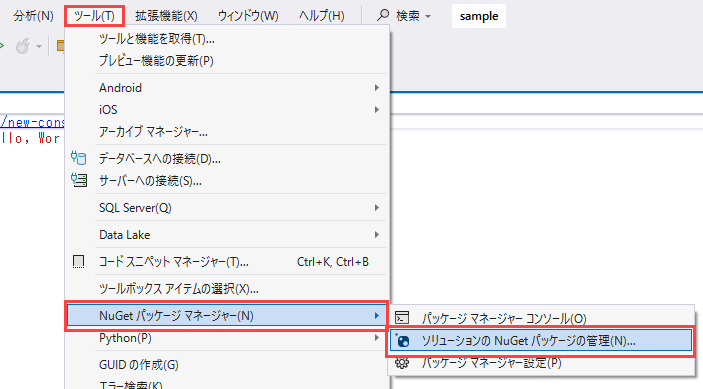The height and width of the screenshot is (389, 703).
Task: Choose GUID の作成(G)
Action: [x=139, y=365]
